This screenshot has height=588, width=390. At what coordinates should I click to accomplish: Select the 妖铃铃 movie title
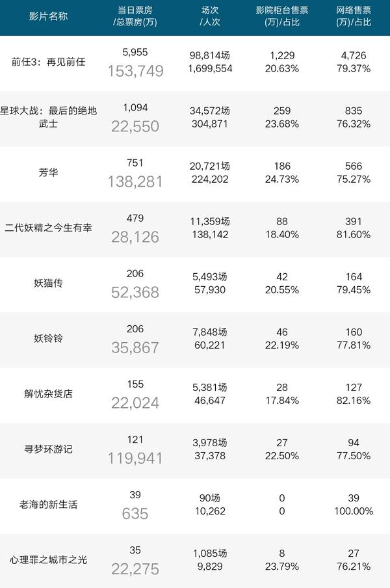point(48,339)
